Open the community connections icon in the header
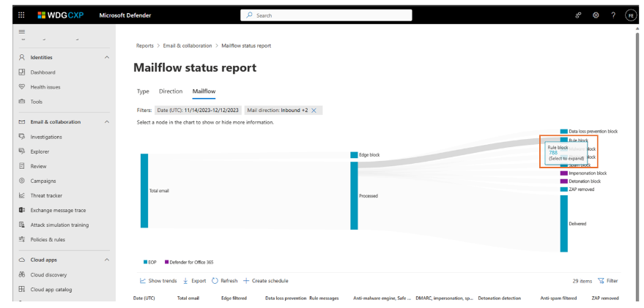The width and height of the screenshot is (644, 308). (578, 15)
